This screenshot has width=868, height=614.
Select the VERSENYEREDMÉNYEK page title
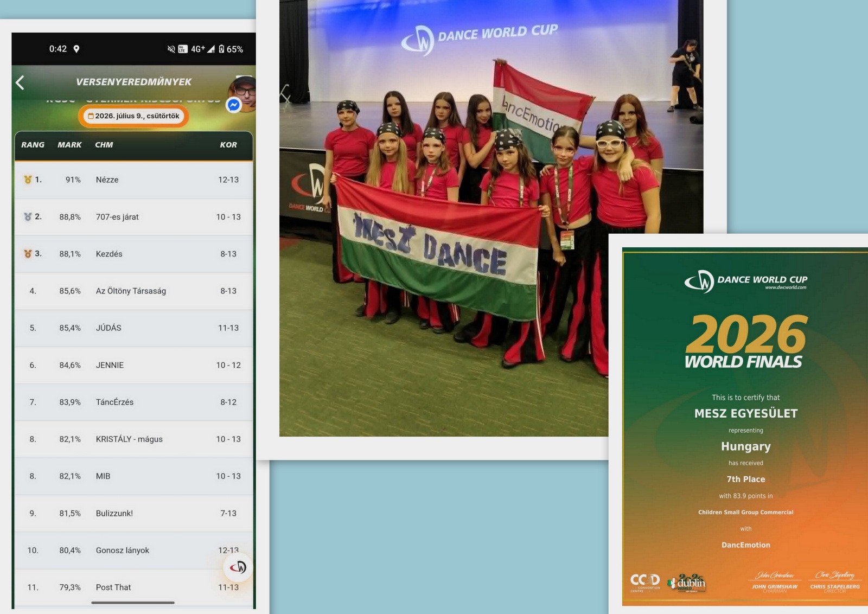pyautogui.click(x=134, y=82)
